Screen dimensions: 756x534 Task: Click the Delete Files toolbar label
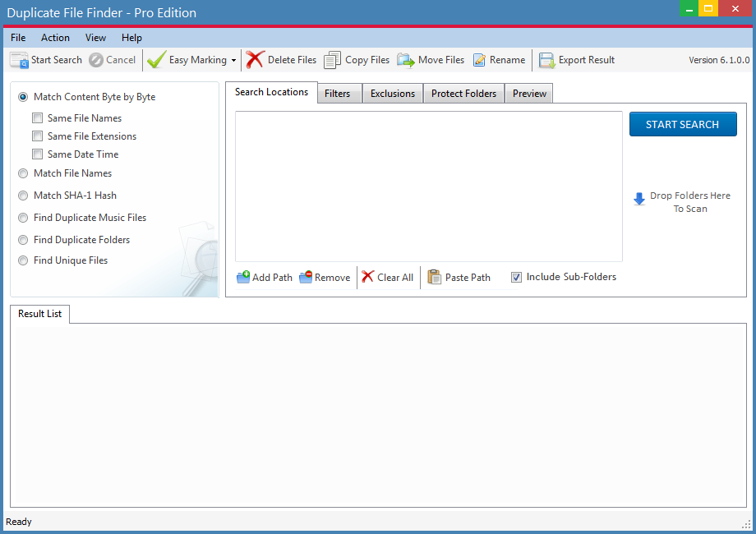click(x=293, y=60)
